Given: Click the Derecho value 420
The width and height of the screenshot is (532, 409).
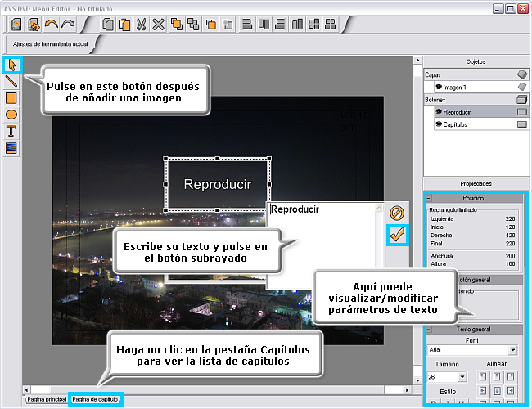Looking at the screenshot, I should pos(510,236).
